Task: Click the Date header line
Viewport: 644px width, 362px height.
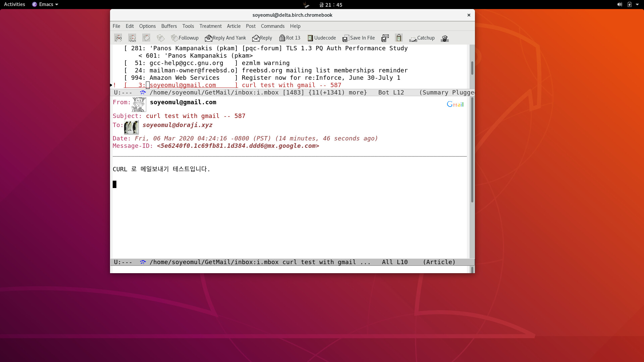Action: tap(245, 138)
